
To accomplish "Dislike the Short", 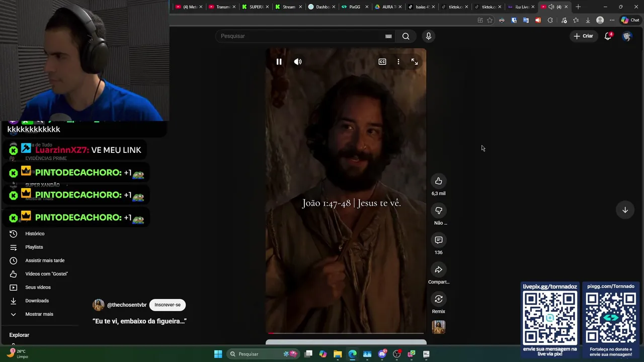I will click(x=439, y=211).
